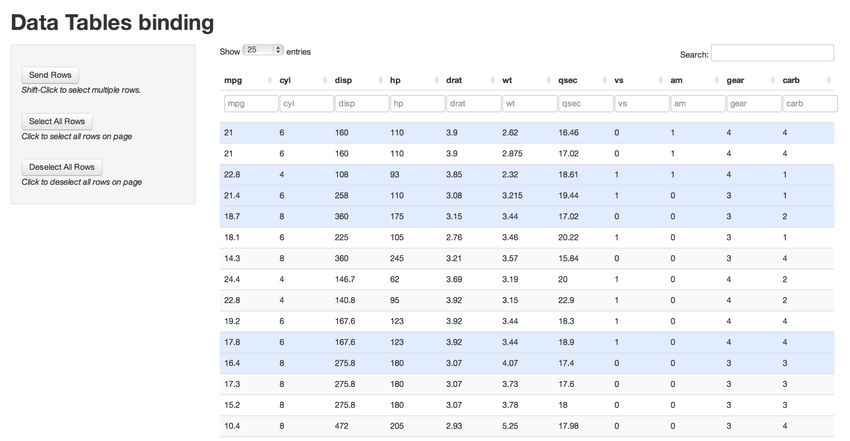Click the am column filter box
The image size is (850, 441).
[x=698, y=103]
